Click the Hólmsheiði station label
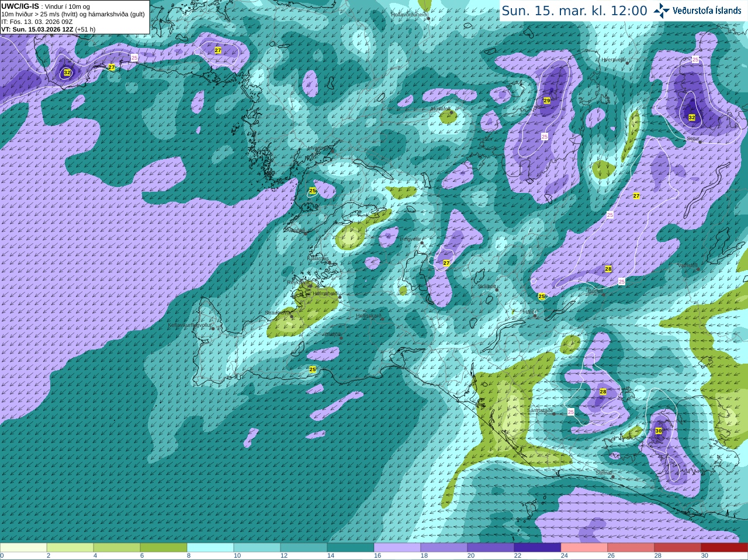Image resolution: width=748 pixels, height=560 pixels. [325, 293]
